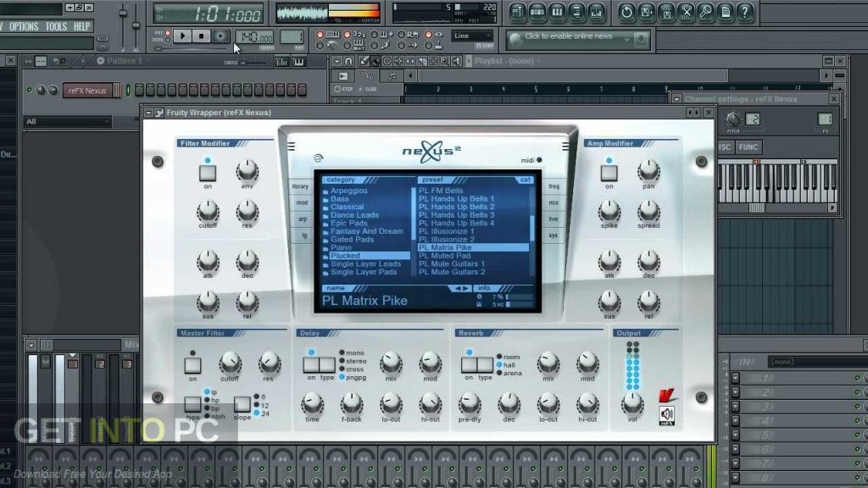Viewport: 868px width, 488px height.
Task: Choose the PL Hands Up Bells 3 preset
Action: [x=457, y=214]
